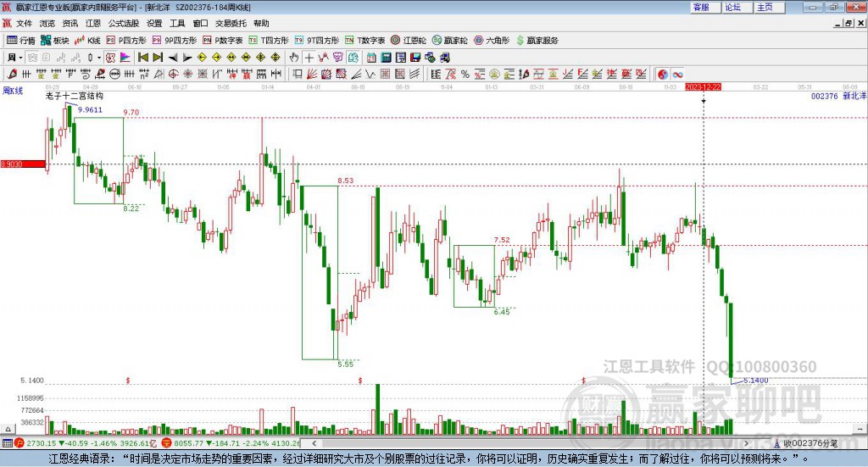Click the 9.9611 high price label
This screenshot has width=868, height=467.
(x=90, y=109)
